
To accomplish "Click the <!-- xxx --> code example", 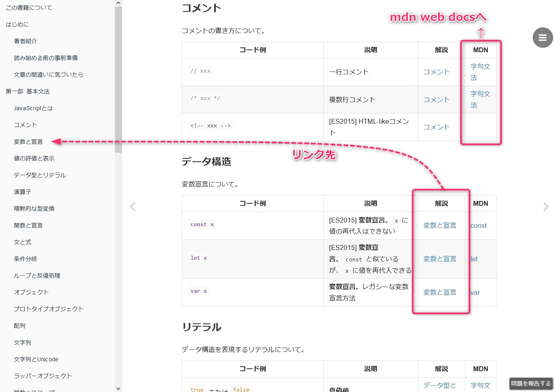I will tap(210, 125).
